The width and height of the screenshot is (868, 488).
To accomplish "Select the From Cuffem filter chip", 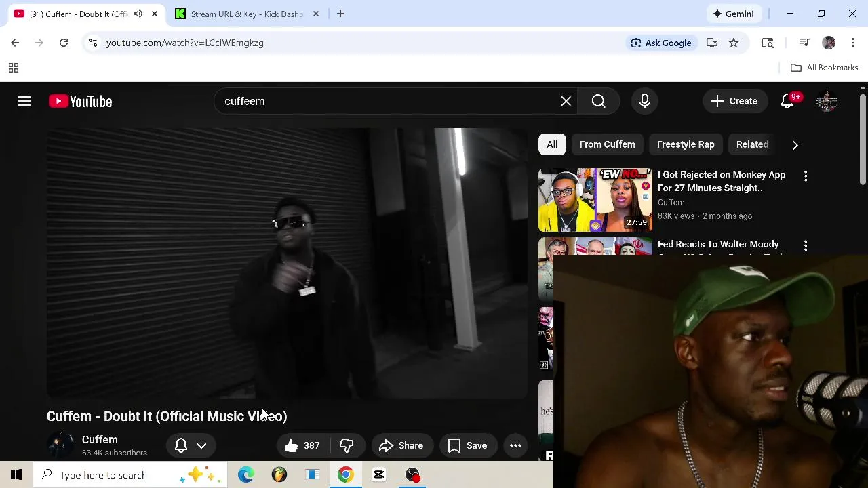I will tap(608, 144).
